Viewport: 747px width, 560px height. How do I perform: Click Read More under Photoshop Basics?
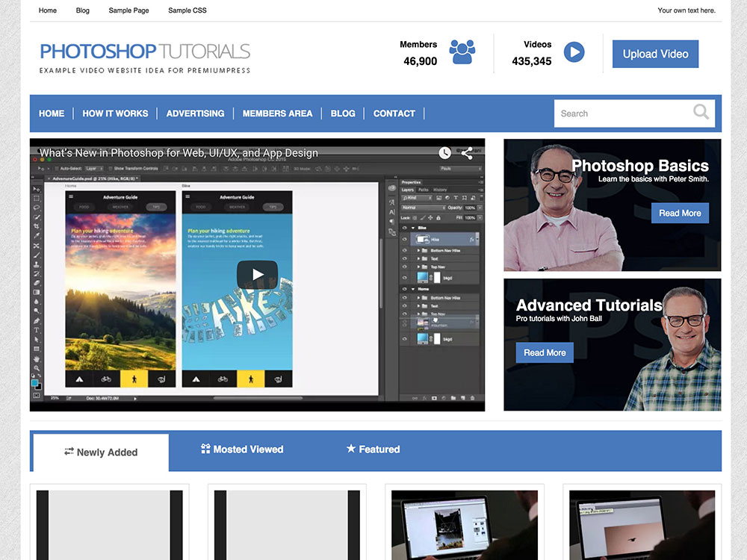[x=679, y=213]
